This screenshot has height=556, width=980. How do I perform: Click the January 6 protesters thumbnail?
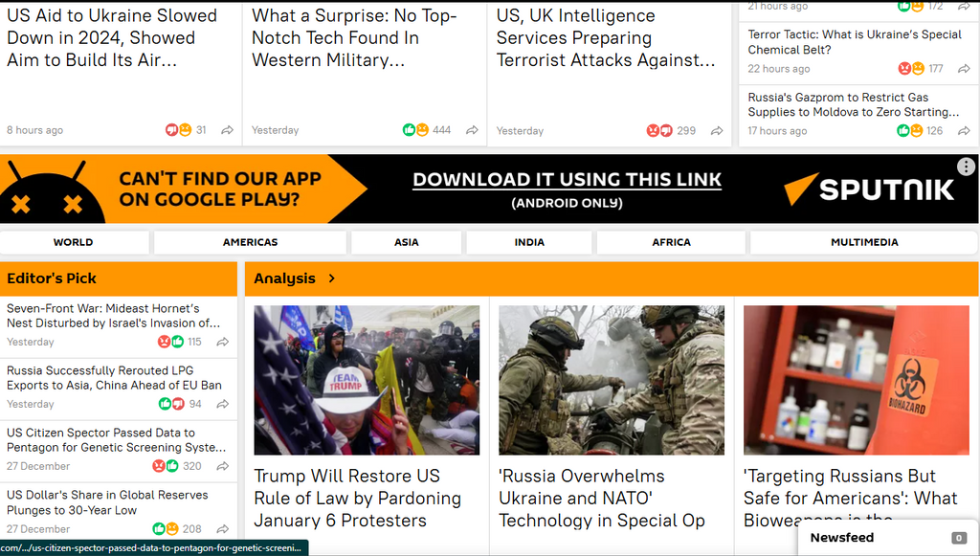point(367,380)
